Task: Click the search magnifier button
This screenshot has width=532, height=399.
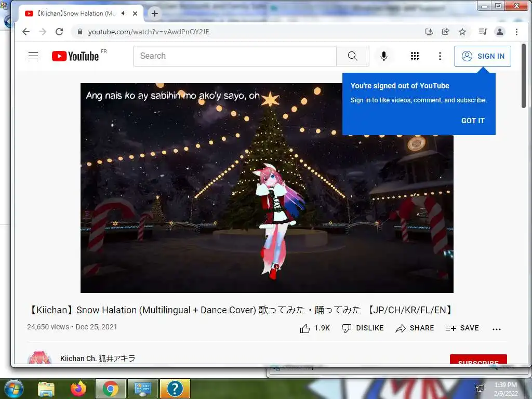Action: 353,56
